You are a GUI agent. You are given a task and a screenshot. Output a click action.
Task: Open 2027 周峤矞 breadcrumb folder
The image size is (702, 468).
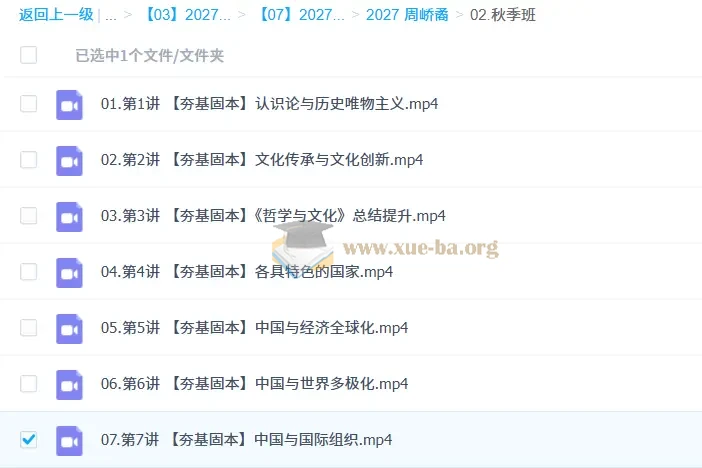click(407, 15)
